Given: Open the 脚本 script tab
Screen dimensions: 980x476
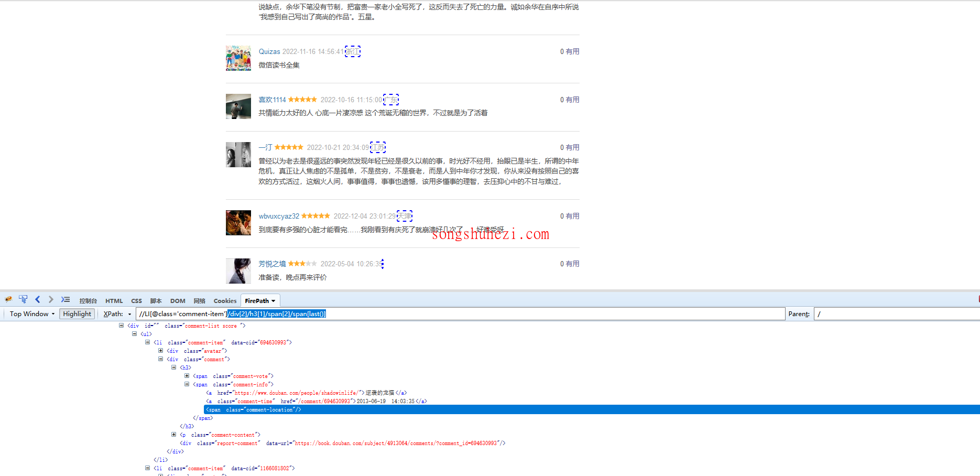Looking at the screenshot, I should click(156, 301).
